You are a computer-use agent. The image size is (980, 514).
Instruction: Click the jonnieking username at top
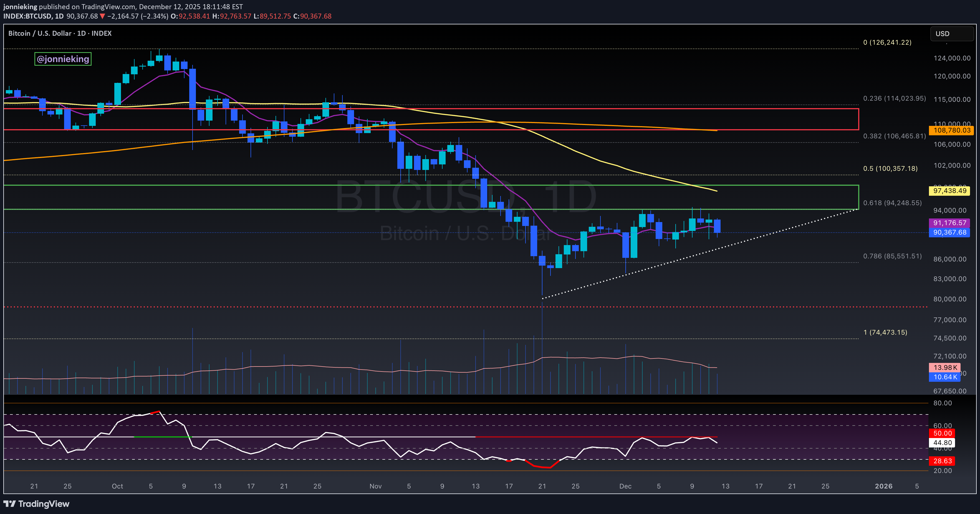(20, 6)
